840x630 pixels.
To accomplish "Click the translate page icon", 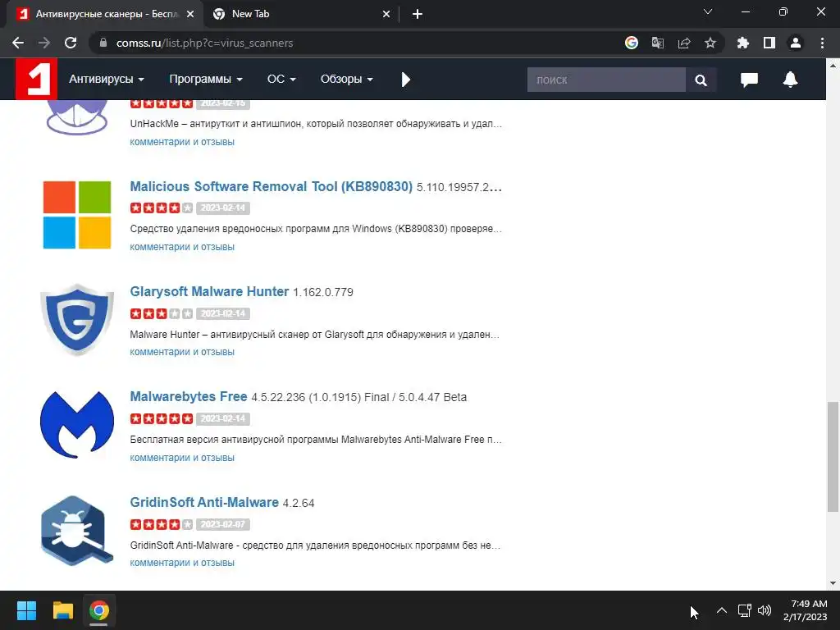I will click(x=657, y=43).
